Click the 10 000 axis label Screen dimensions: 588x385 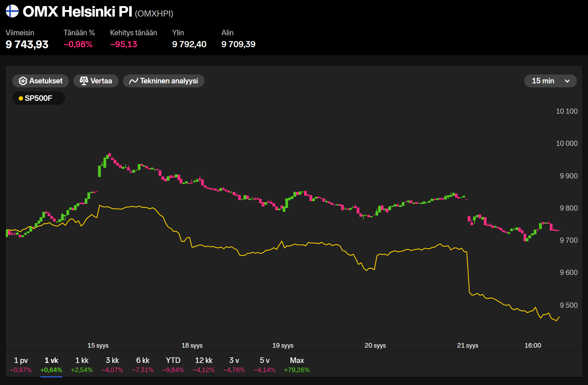click(567, 143)
